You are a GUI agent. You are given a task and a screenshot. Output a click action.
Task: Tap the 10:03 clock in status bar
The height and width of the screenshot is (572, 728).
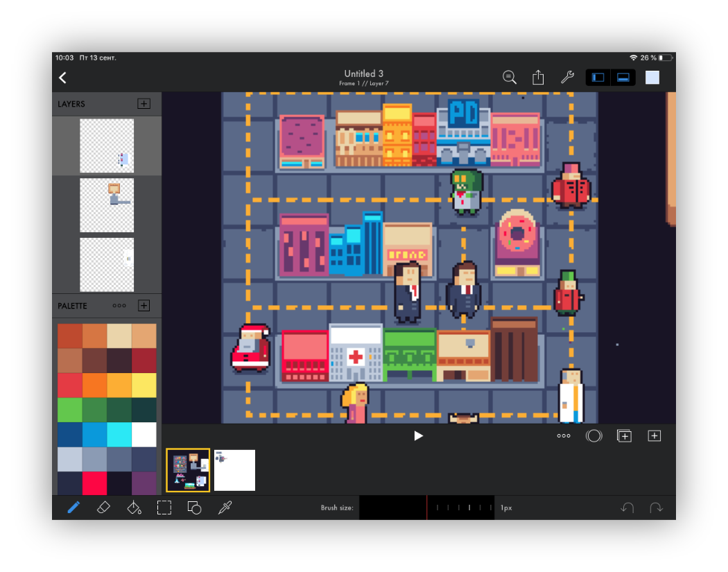[x=64, y=58]
